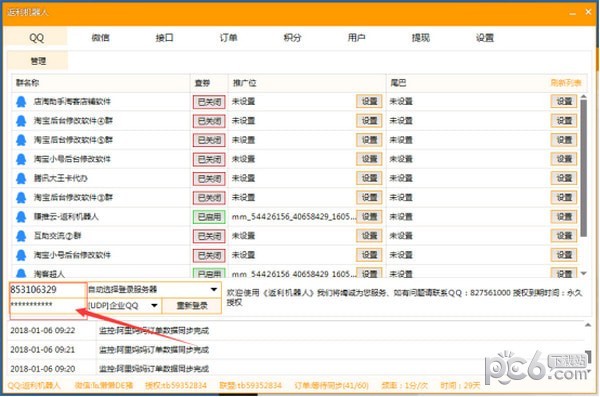Viewport: 600px width, 397px height.
Task: Select the log entry 2018-01-06 09:21
Action: (296, 350)
